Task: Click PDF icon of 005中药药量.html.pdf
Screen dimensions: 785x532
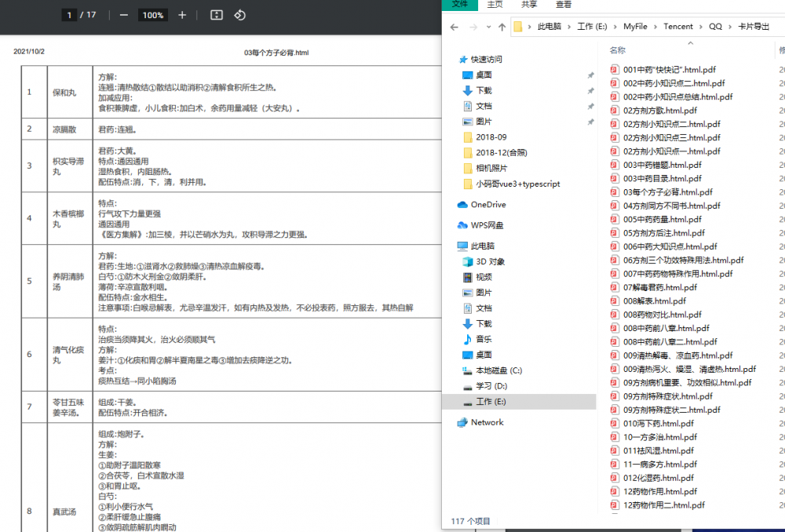Action: click(615, 219)
